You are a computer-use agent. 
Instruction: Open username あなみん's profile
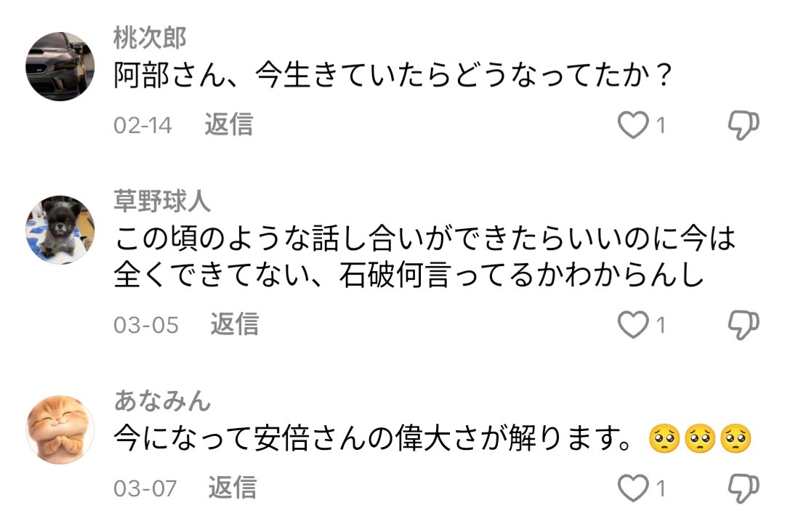pos(162,400)
